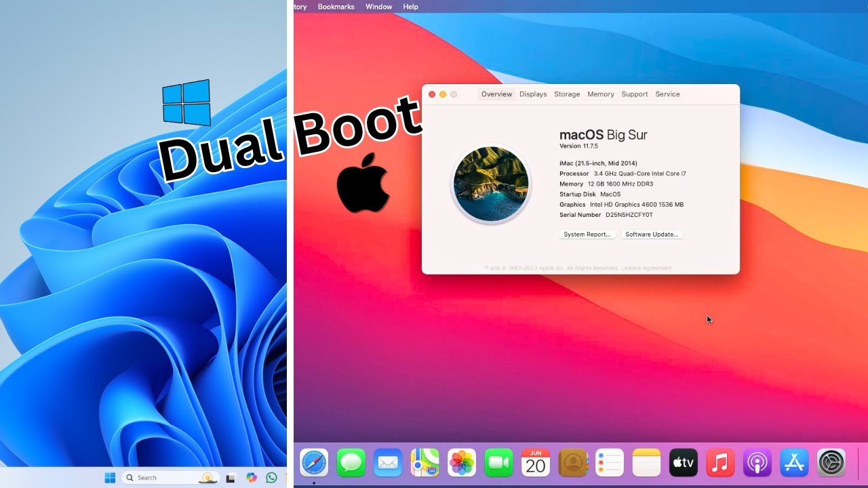Viewport: 868px width, 488px height.
Task: Open FaceTime from the Dock
Action: point(499,463)
